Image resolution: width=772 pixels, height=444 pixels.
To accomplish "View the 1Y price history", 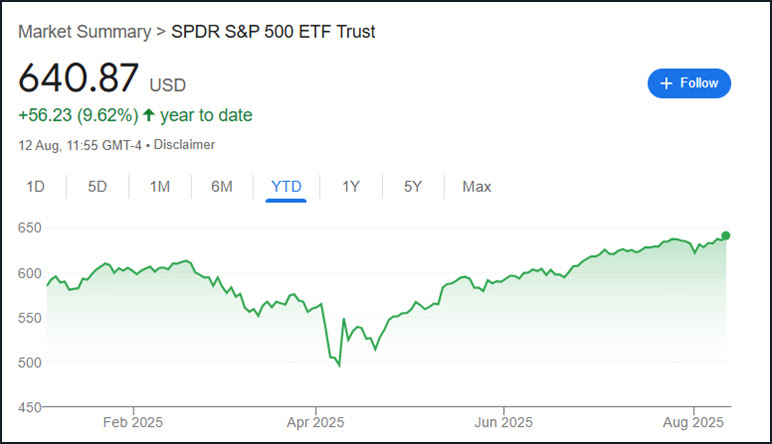I will 351,186.
